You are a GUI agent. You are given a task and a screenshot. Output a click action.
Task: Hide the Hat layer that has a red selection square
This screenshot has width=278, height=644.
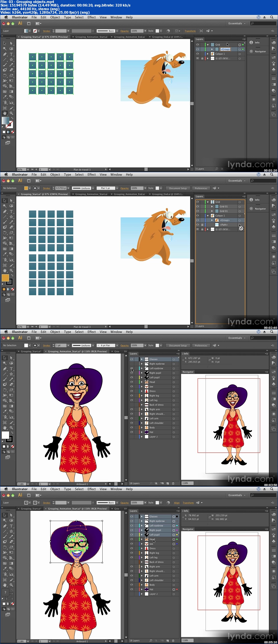[x=131, y=589]
